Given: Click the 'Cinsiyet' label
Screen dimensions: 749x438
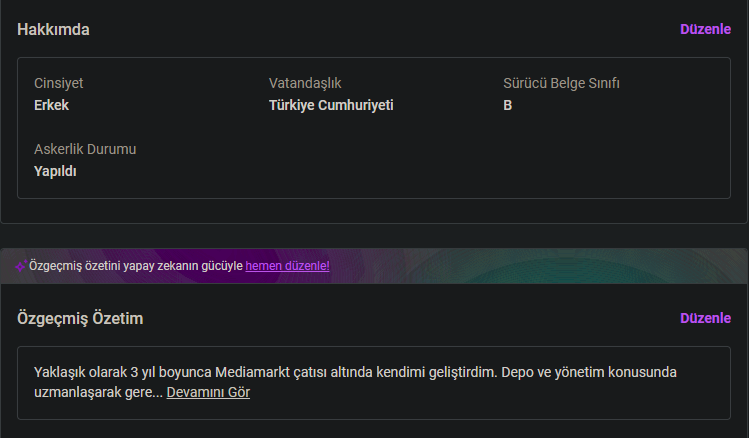Looking at the screenshot, I should pyautogui.click(x=58, y=83).
